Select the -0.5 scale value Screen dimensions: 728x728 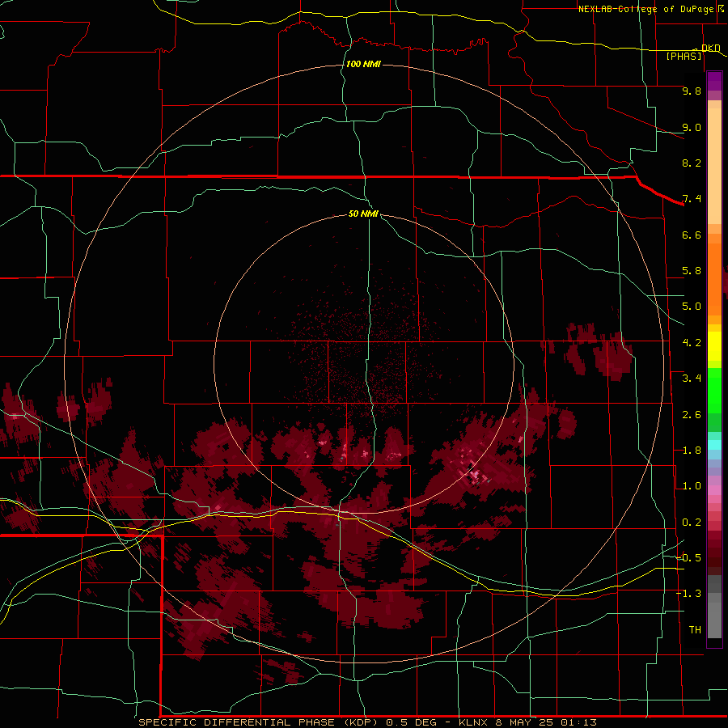[x=689, y=558]
